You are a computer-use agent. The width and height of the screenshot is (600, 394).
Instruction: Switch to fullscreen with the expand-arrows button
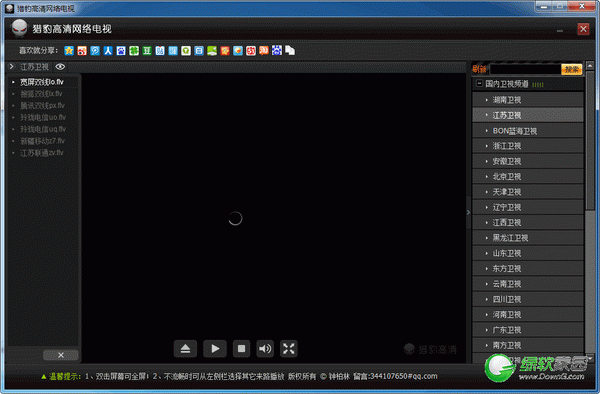point(289,348)
